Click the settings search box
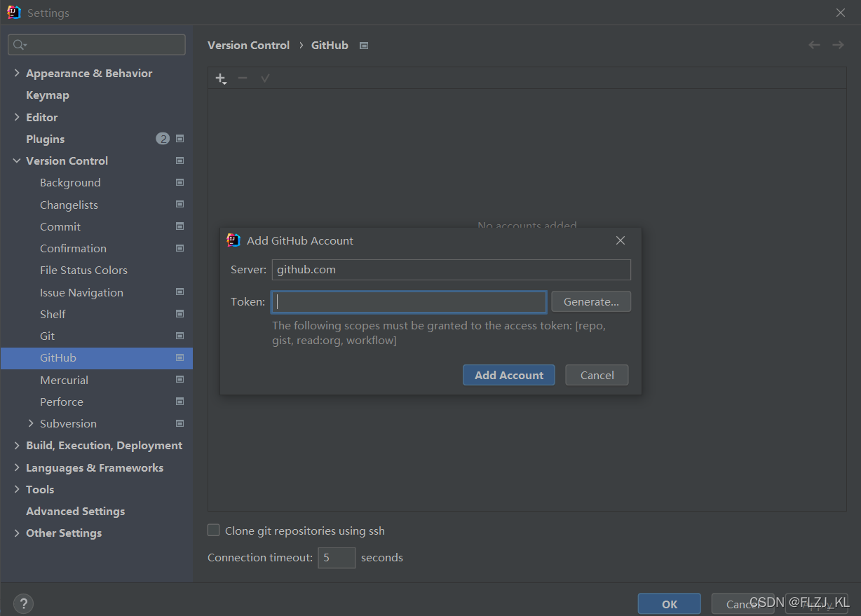Screen dimensions: 861x616 97,45
